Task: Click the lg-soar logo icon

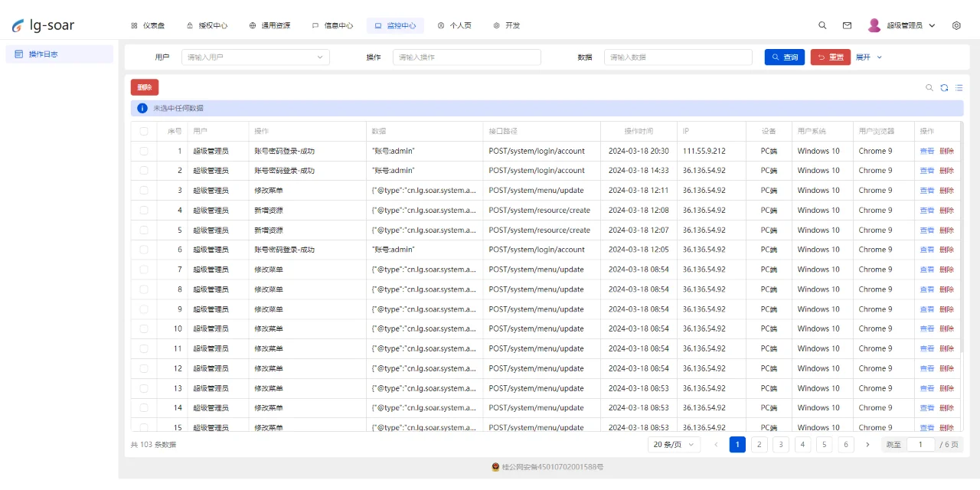Action: click(x=17, y=24)
